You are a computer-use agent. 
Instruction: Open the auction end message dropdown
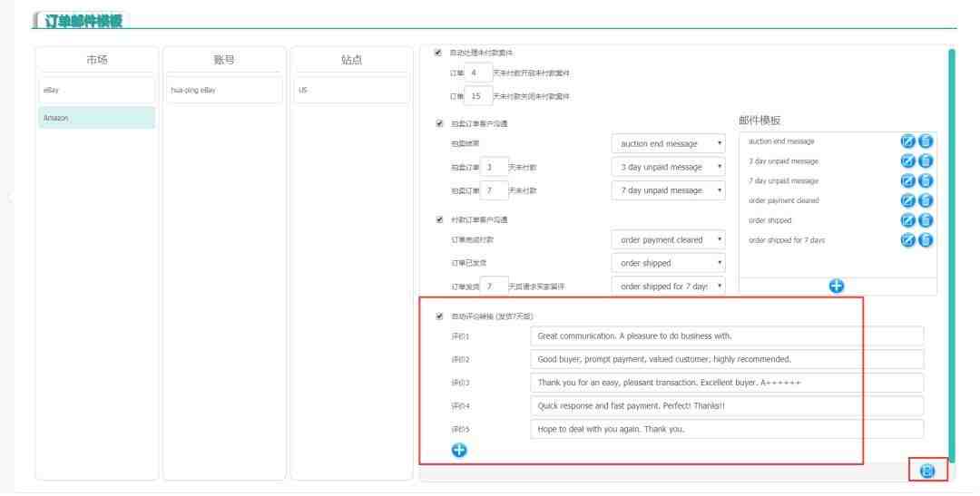(x=668, y=143)
